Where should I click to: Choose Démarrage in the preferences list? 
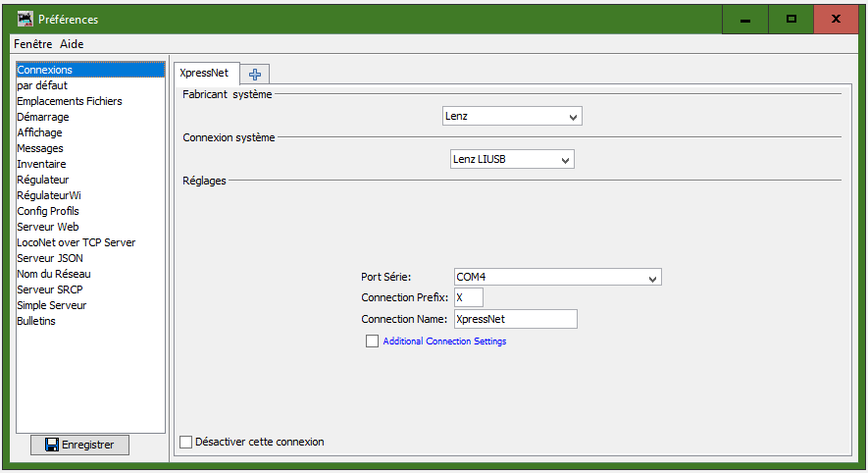[x=90, y=117]
